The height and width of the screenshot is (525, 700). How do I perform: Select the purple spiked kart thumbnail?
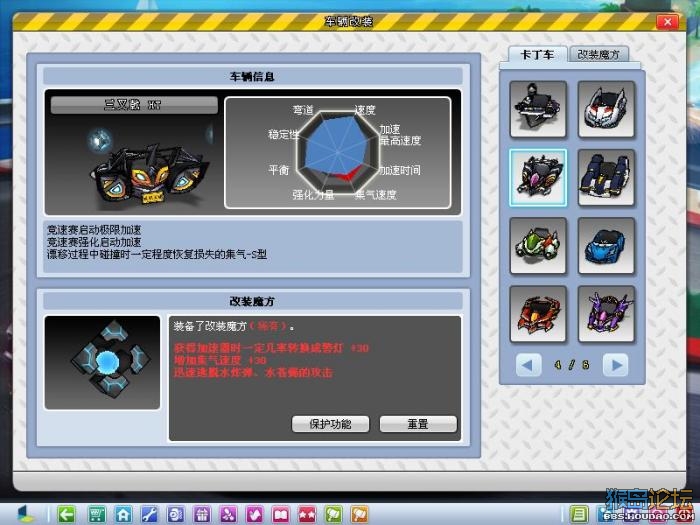click(606, 314)
